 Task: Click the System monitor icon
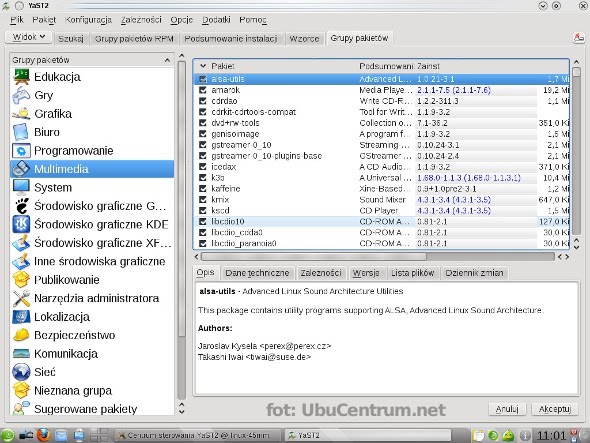click(21, 187)
